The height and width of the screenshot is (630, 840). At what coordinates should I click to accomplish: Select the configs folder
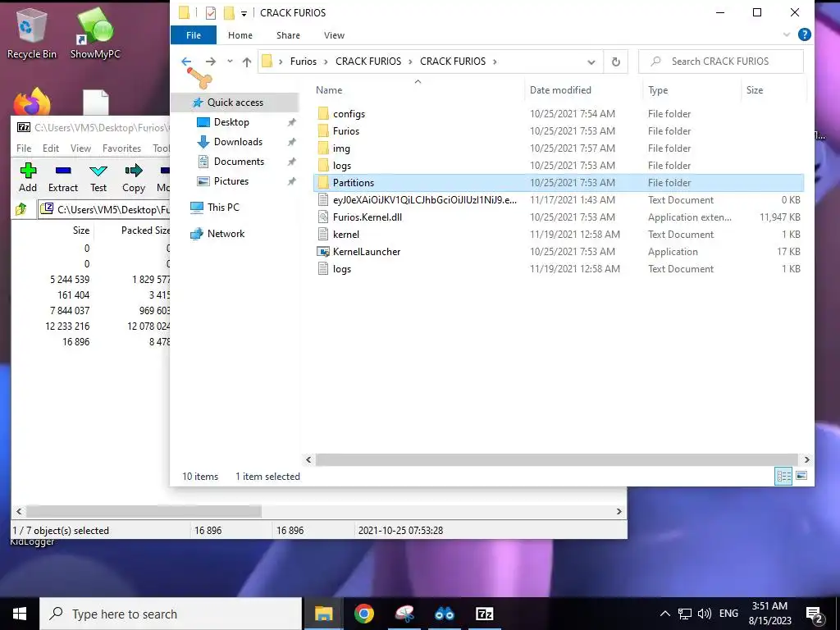pos(558,114)
